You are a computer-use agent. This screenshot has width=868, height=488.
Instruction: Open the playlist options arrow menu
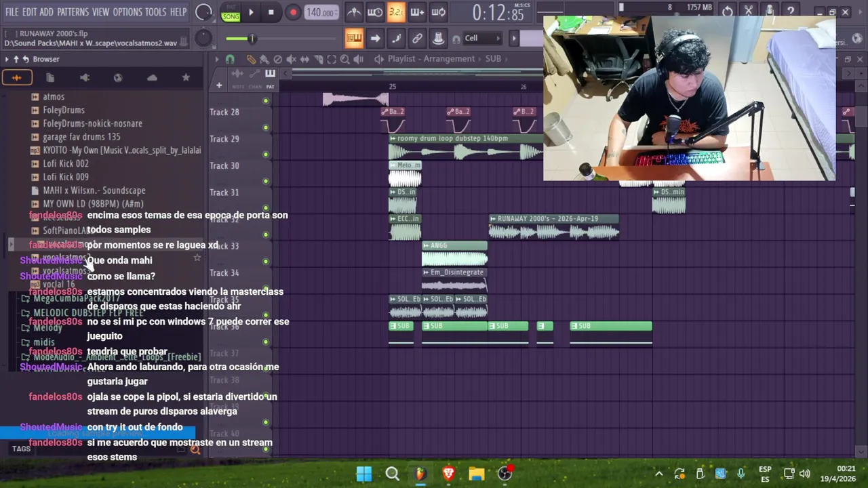[x=217, y=59]
